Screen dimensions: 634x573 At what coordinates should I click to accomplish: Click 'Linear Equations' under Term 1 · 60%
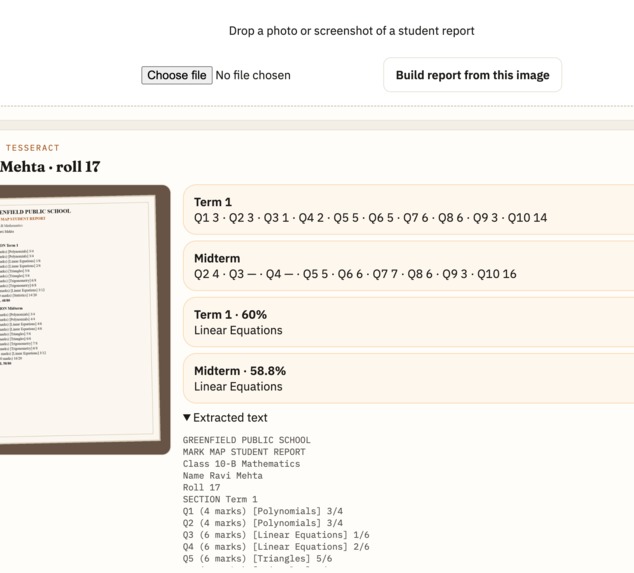238,330
